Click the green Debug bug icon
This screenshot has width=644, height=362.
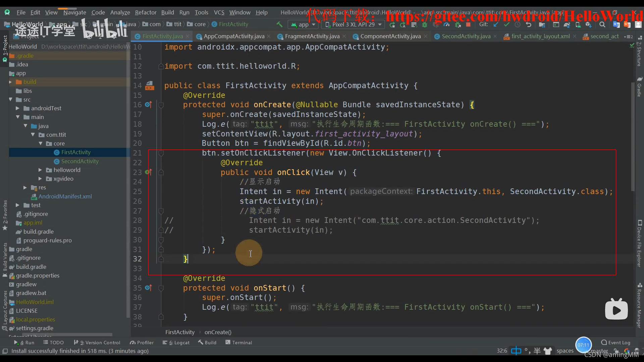[x=425, y=24]
